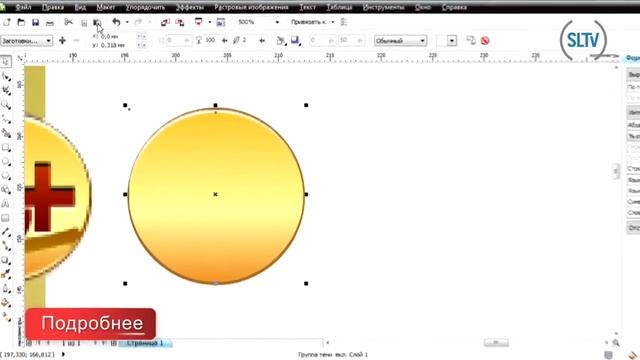Select the Freehand drawing tool

[6, 119]
